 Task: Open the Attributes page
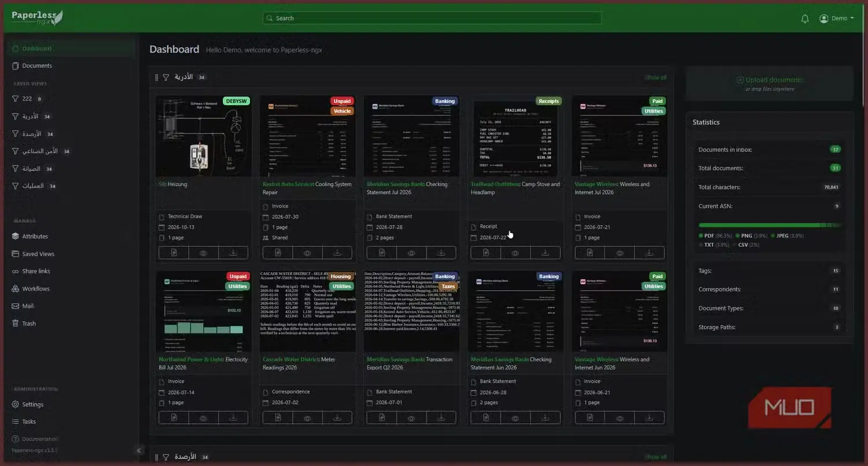[35, 236]
